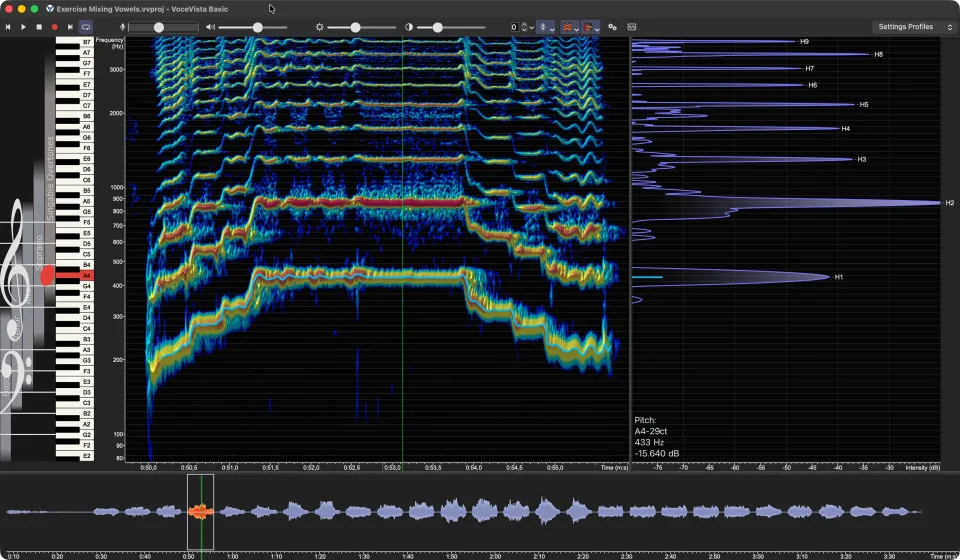Open the overtone markers dropdown arrow

tap(552, 28)
